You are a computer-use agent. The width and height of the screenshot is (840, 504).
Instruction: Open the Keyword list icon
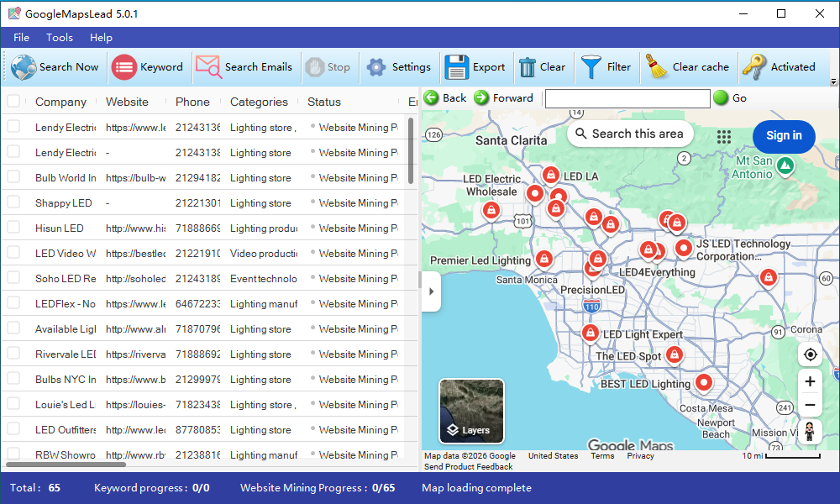tap(123, 67)
